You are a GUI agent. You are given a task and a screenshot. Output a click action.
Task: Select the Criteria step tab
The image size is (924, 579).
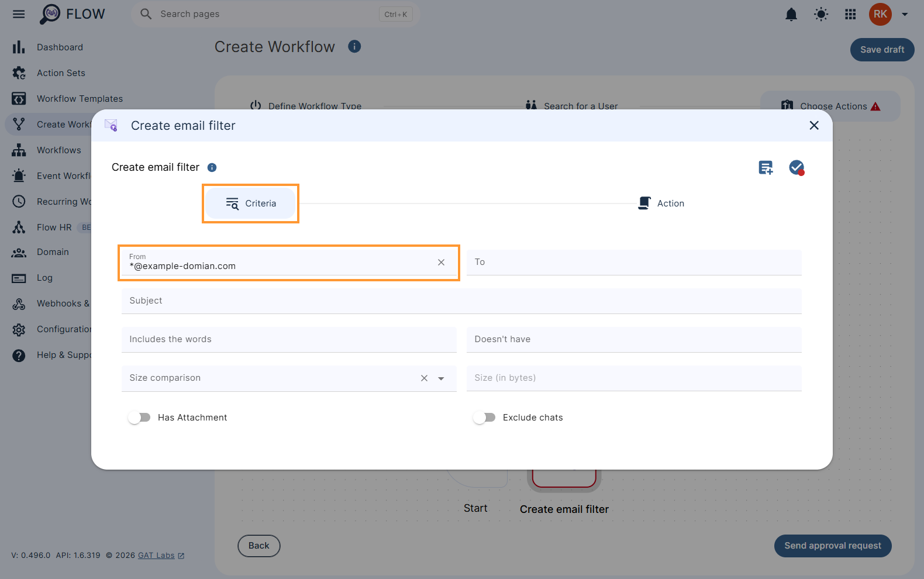tap(250, 204)
